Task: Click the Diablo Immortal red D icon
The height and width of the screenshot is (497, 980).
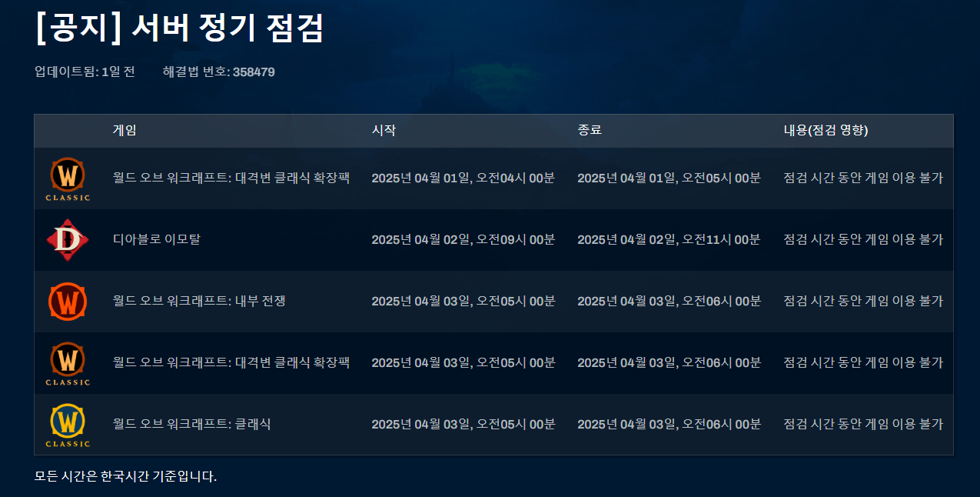Action: pyautogui.click(x=68, y=240)
